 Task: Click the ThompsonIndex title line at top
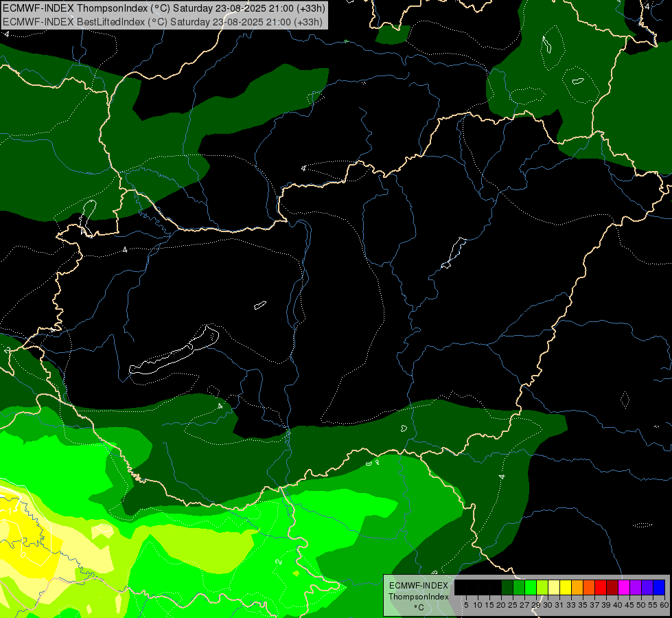point(163,8)
